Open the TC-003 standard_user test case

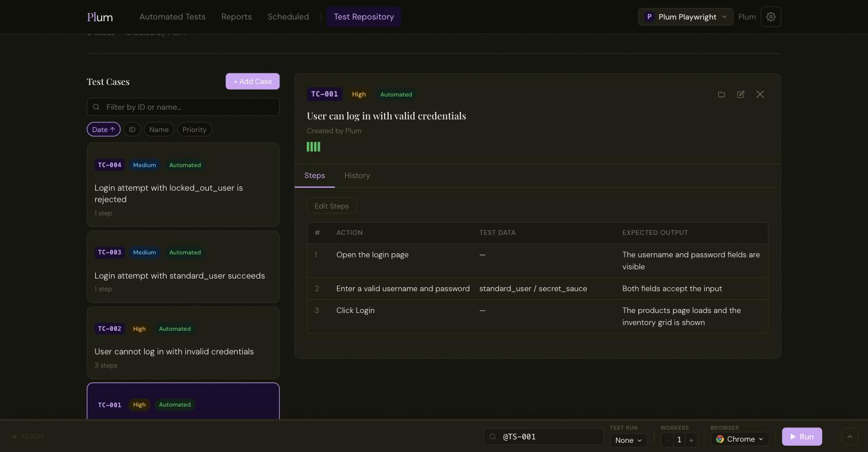tap(183, 266)
